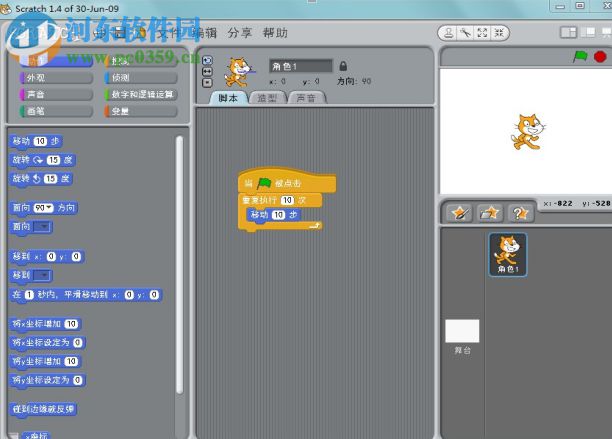Image resolution: width=612 pixels, height=439 pixels.
Task: Open the 编辑 menu
Action: (x=204, y=33)
